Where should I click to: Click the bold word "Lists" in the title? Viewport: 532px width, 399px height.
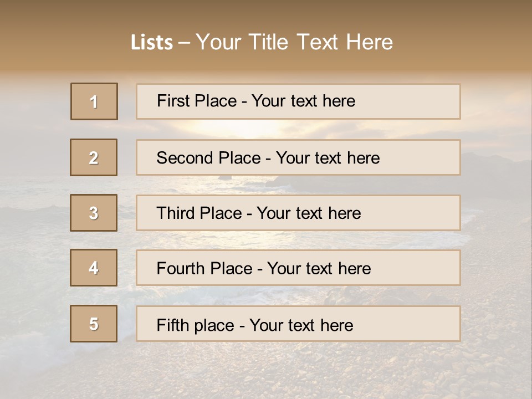(151, 43)
